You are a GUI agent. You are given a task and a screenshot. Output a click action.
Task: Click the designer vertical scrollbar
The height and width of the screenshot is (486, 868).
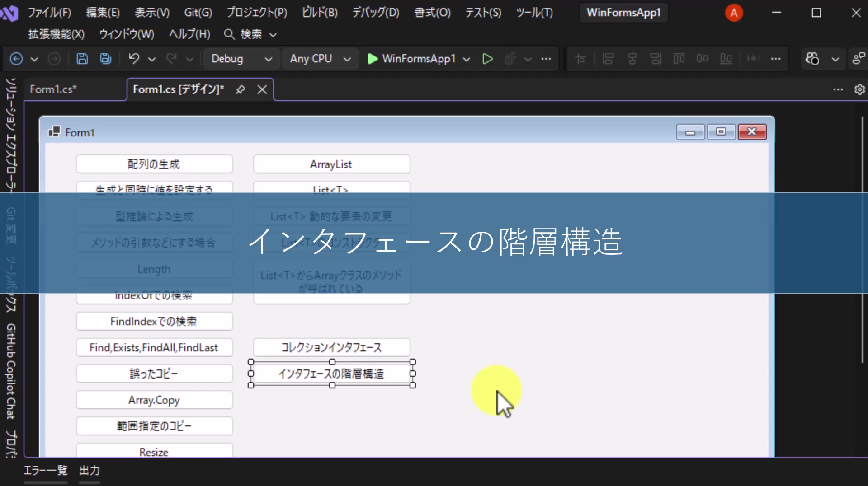tap(862, 239)
